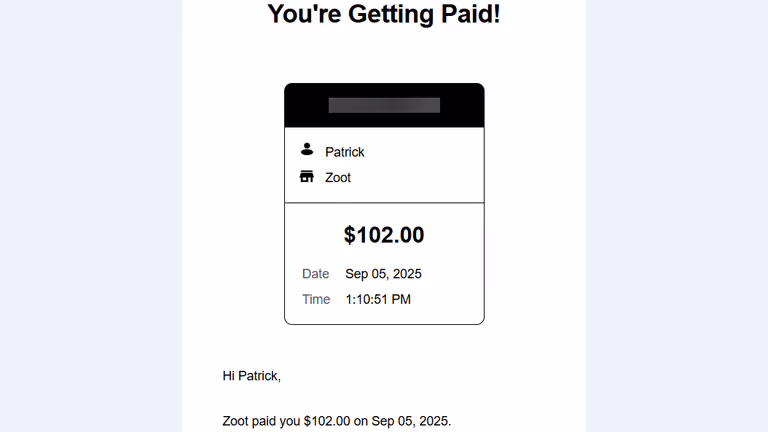Select the merchant name Zoot
The image size is (768, 432).
tap(338, 177)
